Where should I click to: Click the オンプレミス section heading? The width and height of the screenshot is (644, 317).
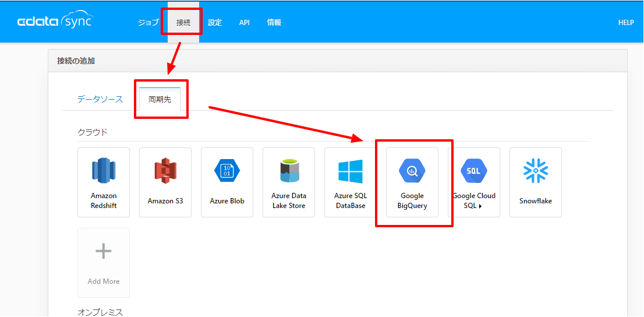tap(100, 312)
